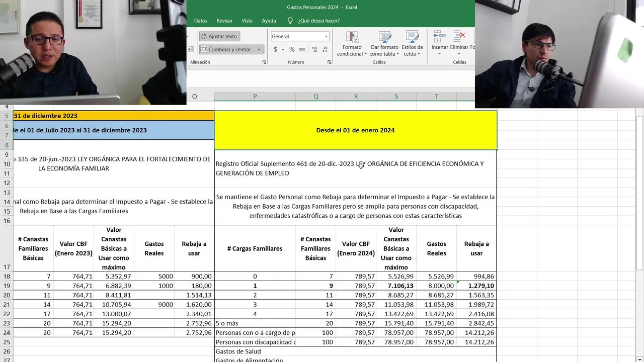This screenshot has width=644, height=362.
Task: Click Eliminar cells icon
Action: click(459, 37)
